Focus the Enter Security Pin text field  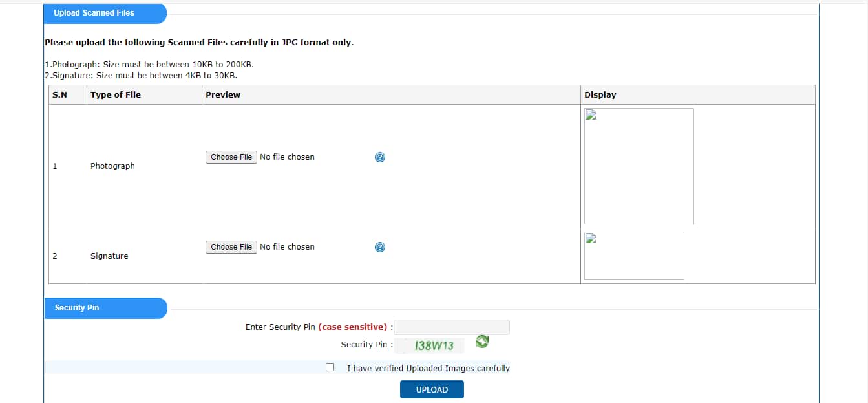tap(451, 327)
